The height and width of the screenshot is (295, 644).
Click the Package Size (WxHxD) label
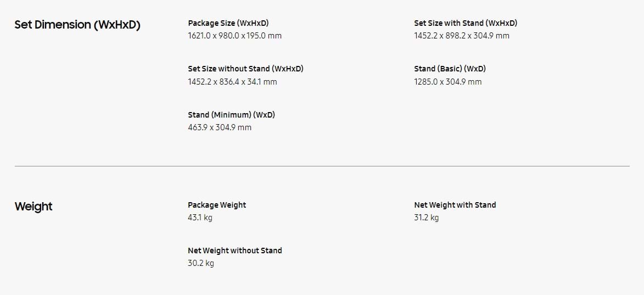pos(228,23)
